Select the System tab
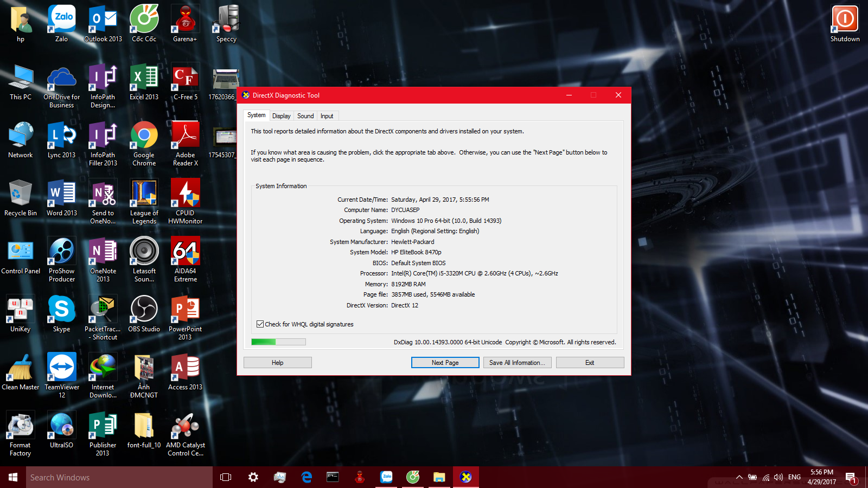 pos(257,115)
